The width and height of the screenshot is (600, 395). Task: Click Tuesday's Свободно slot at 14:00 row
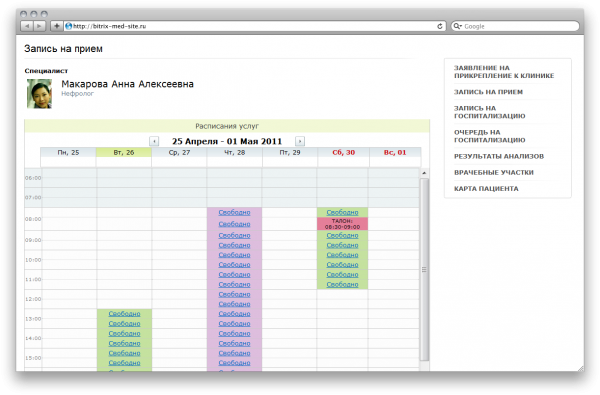tap(124, 333)
